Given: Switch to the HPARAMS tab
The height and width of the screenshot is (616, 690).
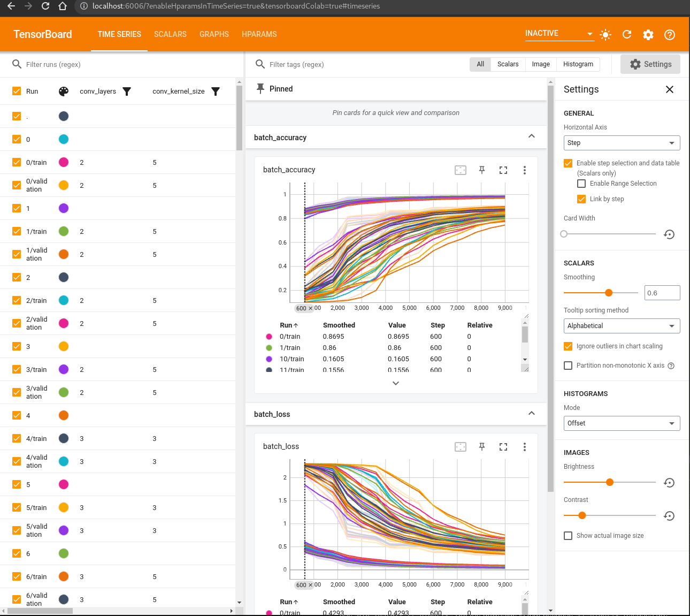Looking at the screenshot, I should click(x=259, y=34).
